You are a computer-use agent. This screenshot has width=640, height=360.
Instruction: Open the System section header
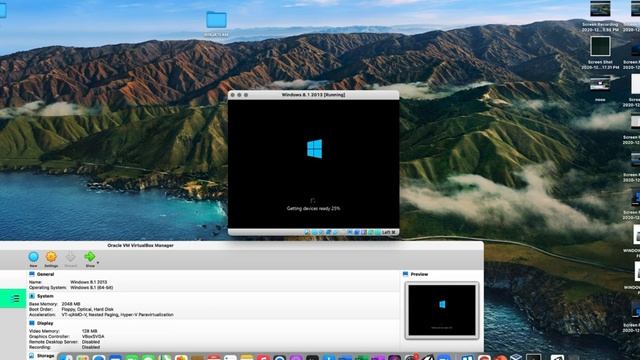click(x=45, y=296)
